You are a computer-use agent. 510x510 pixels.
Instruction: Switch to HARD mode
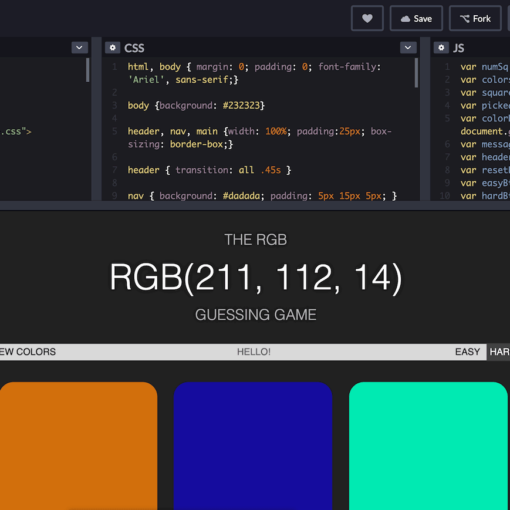pos(499,352)
